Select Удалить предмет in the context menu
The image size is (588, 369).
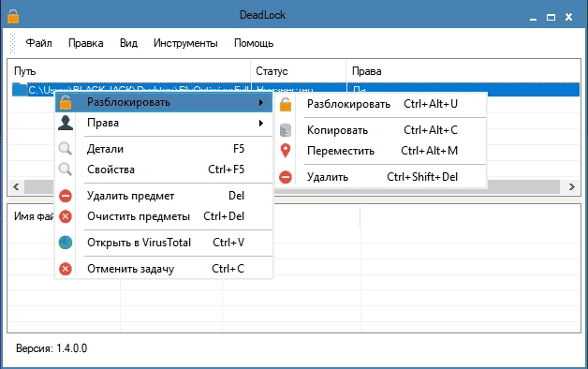click(x=164, y=196)
